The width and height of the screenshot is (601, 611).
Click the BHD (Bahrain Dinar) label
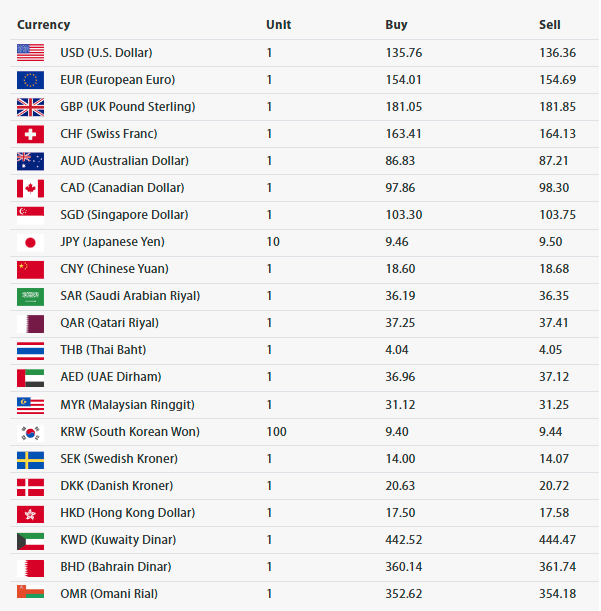[x=116, y=567]
